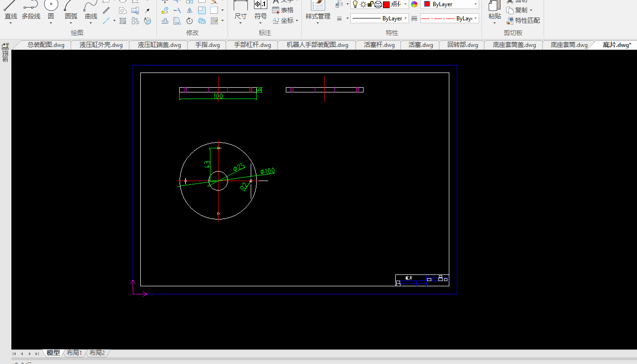Viewport: 637px width, 364px height.
Task: Select the 曲线 spline curve tool
Action: [x=91, y=10]
